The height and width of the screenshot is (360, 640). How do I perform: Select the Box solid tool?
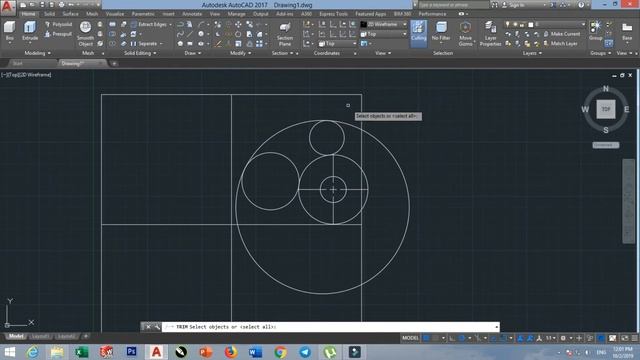9,31
